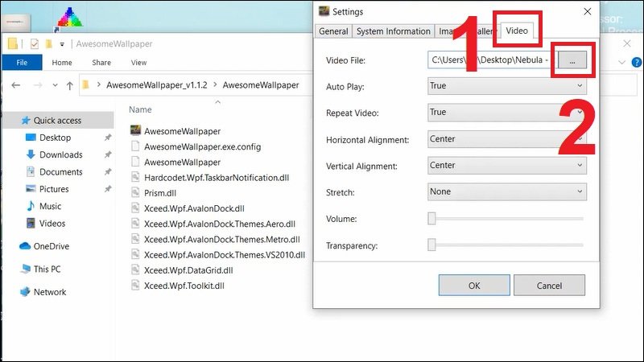Click Network in the navigation pane

(49, 292)
